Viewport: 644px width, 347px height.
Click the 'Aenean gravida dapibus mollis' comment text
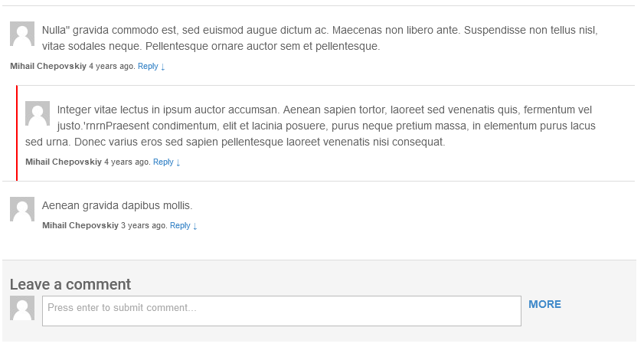(117, 205)
